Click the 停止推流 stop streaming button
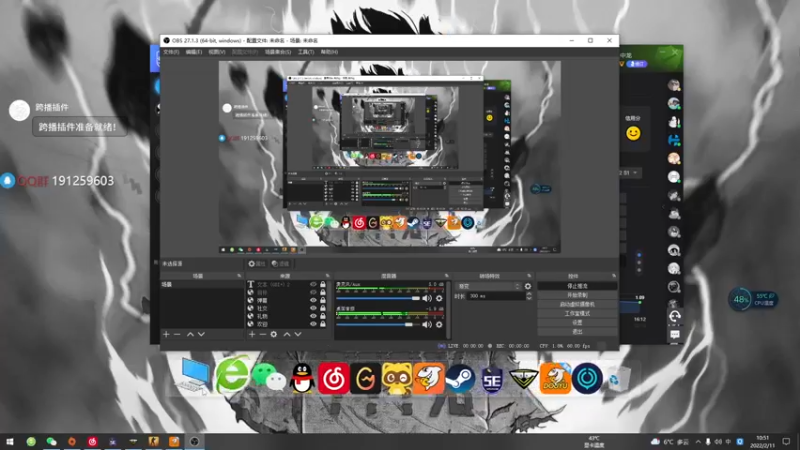The height and width of the screenshot is (450, 800). [x=577, y=286]
